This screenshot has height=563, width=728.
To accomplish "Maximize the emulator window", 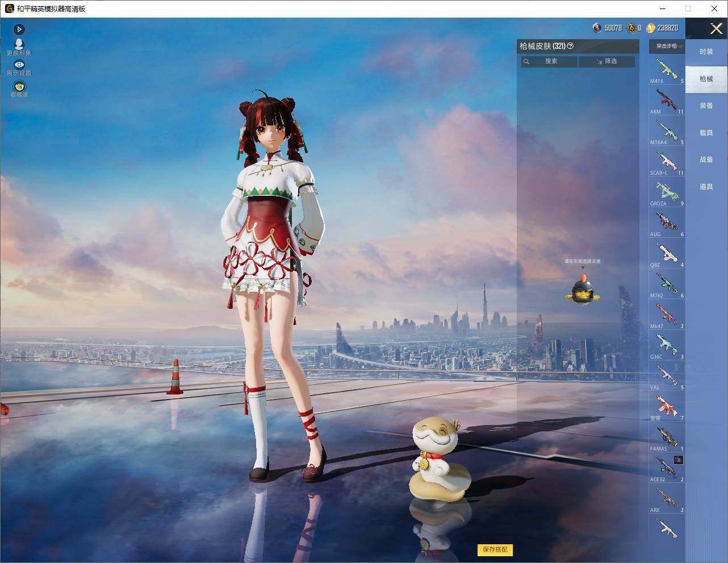I will coord(688,9).
